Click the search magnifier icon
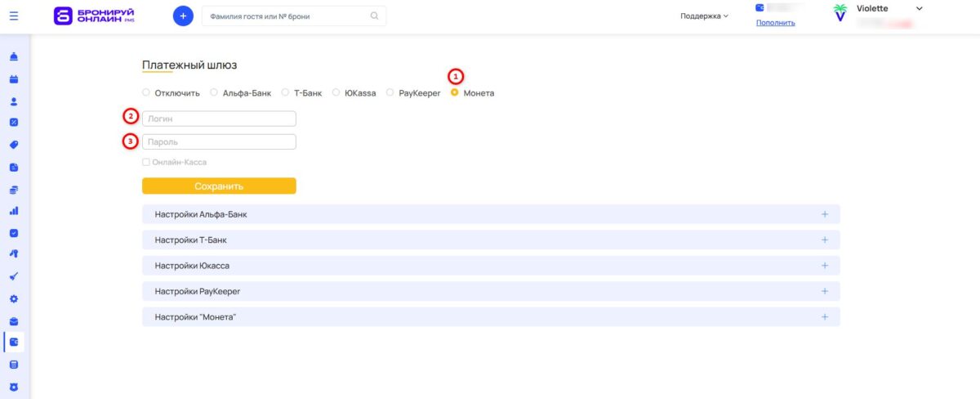Image resolution: width=980 pixels, height=399 pixels. pyautogui.click(x=375, y=16)
